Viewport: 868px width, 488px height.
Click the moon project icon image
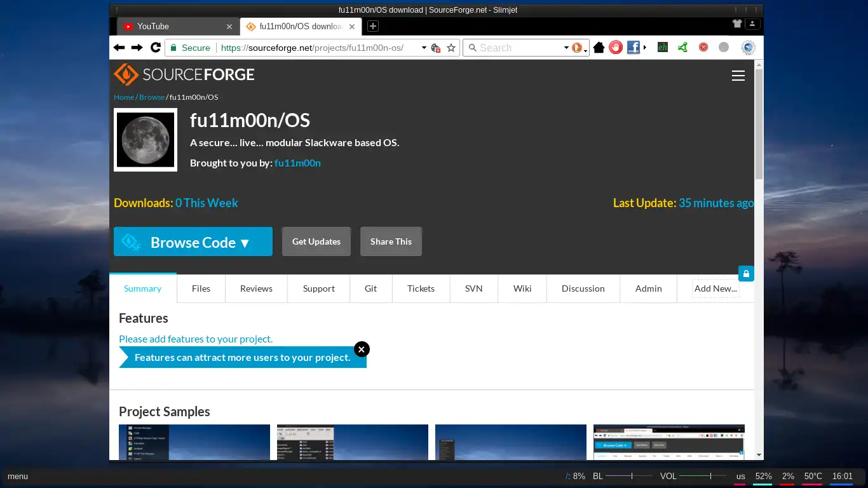click(x=146, y=140)
